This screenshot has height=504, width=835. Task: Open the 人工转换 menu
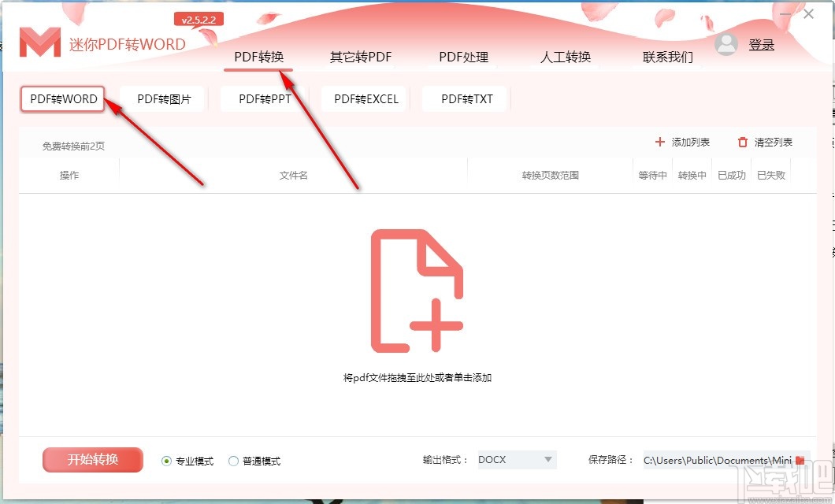coord(565,57)
